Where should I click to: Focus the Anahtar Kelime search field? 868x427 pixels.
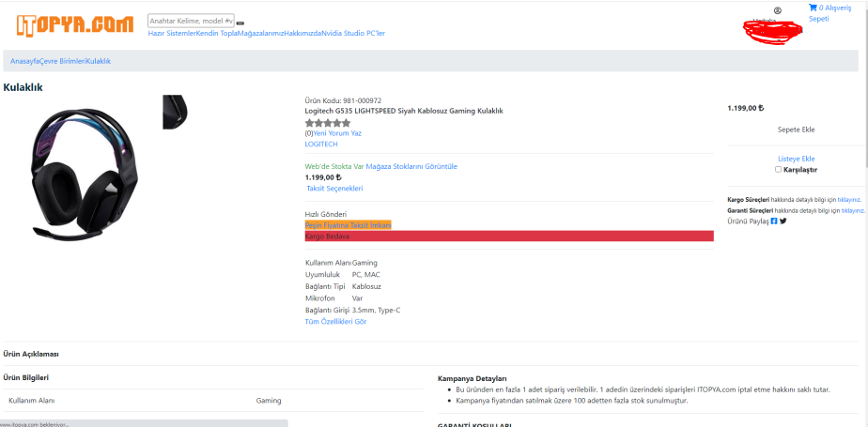click(x=191, y=21)
